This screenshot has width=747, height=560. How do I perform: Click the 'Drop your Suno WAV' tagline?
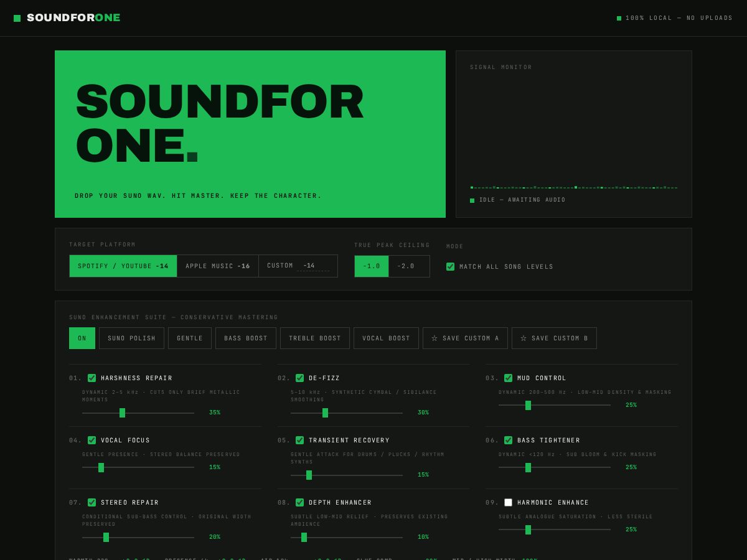pyautogui.click(x=198, y=196)
